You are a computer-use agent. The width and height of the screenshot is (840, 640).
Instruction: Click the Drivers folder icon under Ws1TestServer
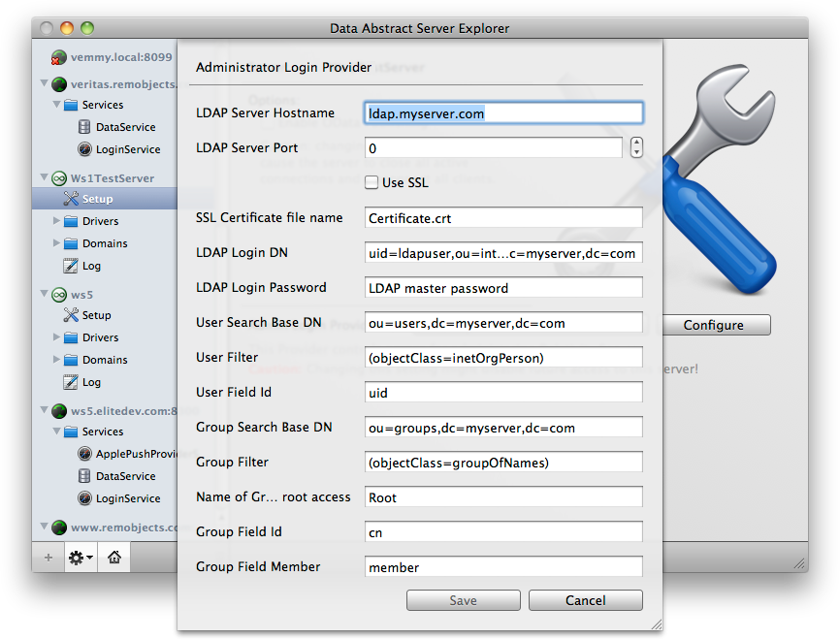[x=71, y=221]
